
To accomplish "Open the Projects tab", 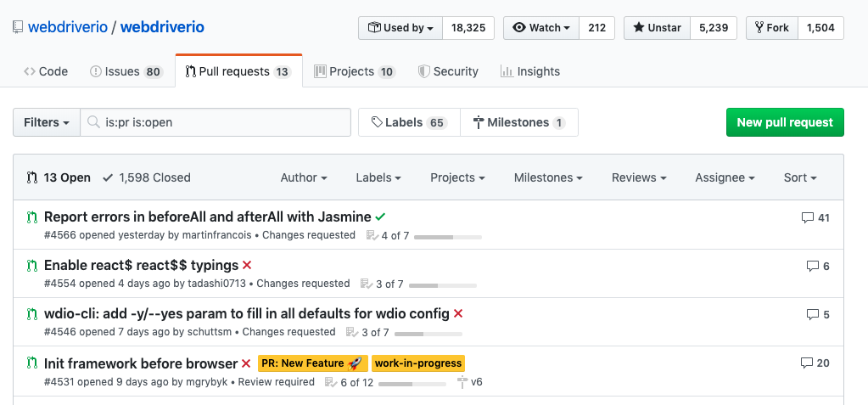I will (x=355, y=71).
